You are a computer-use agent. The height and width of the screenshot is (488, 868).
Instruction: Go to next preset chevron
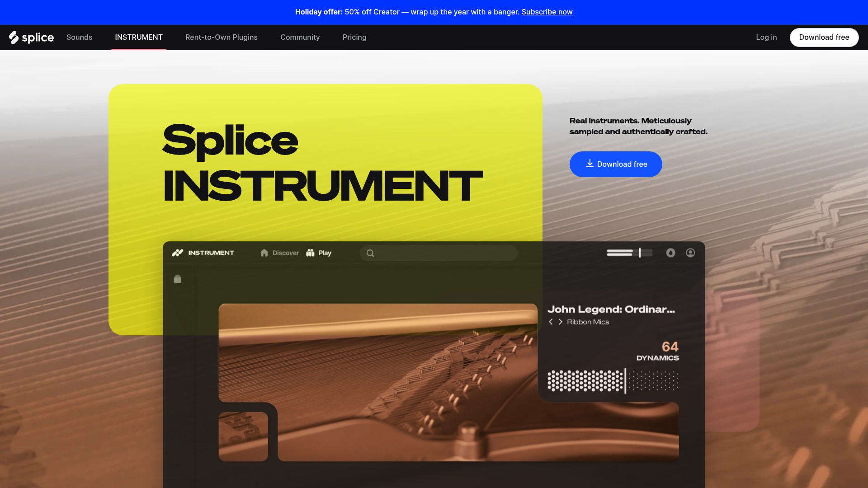pyautogui.click(x=561, y=322)
